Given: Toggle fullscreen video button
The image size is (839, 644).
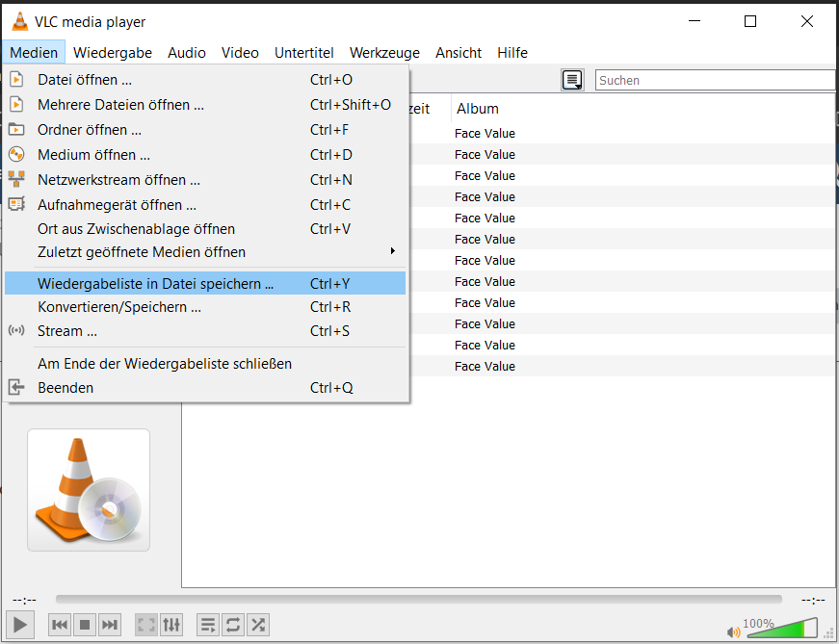Looking at the screenshot, I should [146, 624].
